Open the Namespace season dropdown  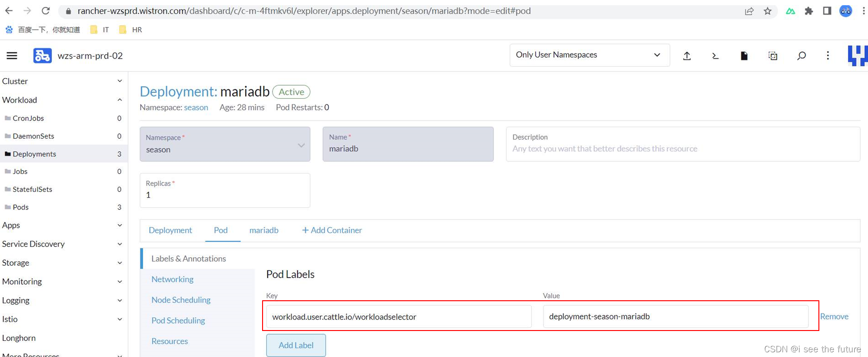[225, 144]
